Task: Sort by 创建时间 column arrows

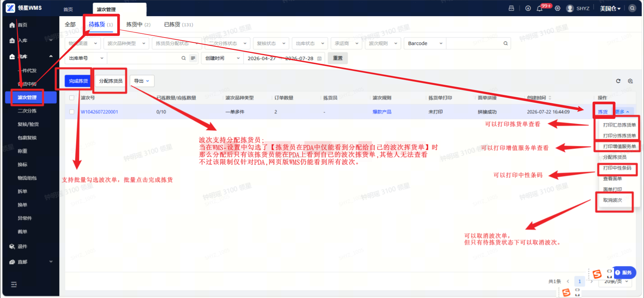Action: [550, 98]
